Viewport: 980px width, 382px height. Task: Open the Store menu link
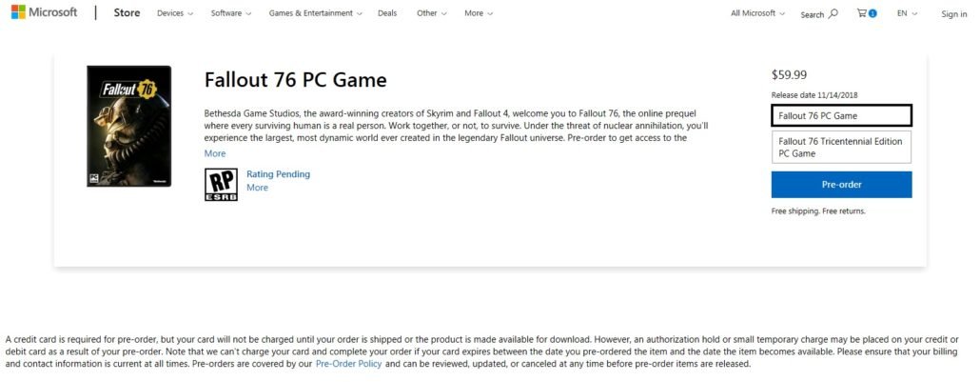127,13
